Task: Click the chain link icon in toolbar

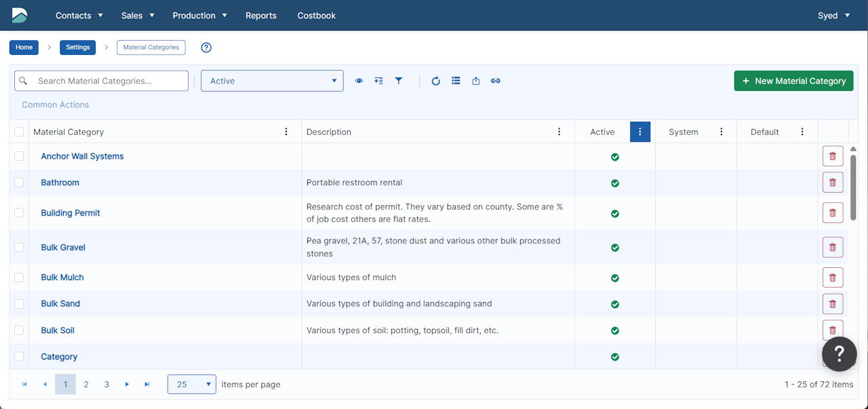Action: tap(496, 81)
